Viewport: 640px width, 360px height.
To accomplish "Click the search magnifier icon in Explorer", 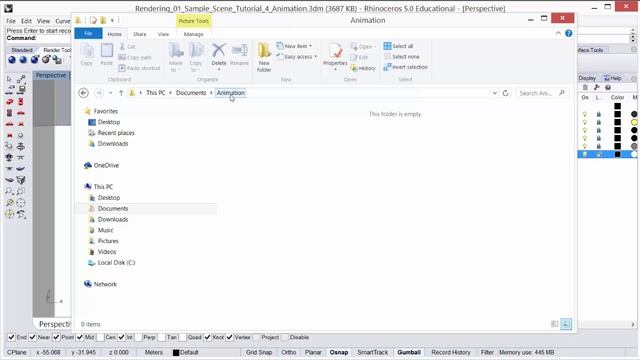I will click(562, 93).
